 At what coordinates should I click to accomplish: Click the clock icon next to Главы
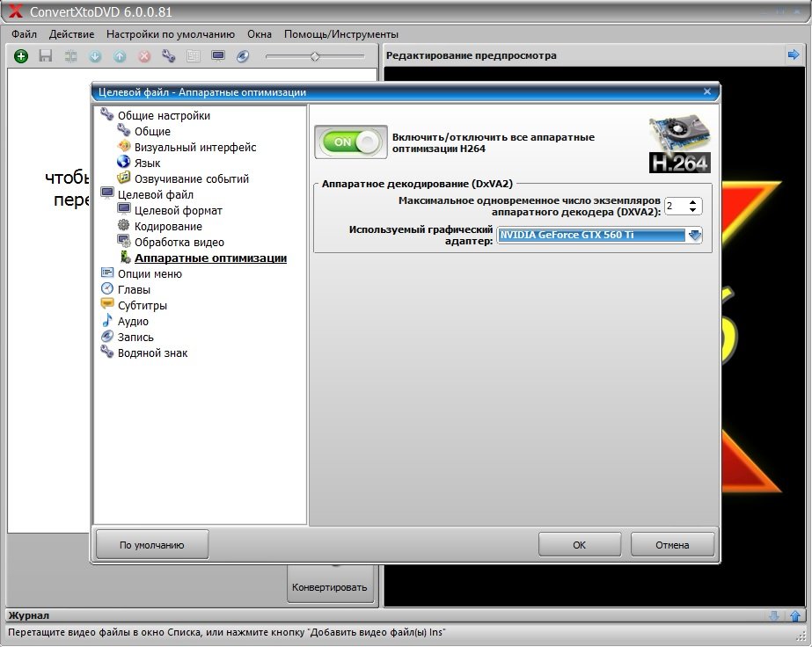[x=107, y=288]
